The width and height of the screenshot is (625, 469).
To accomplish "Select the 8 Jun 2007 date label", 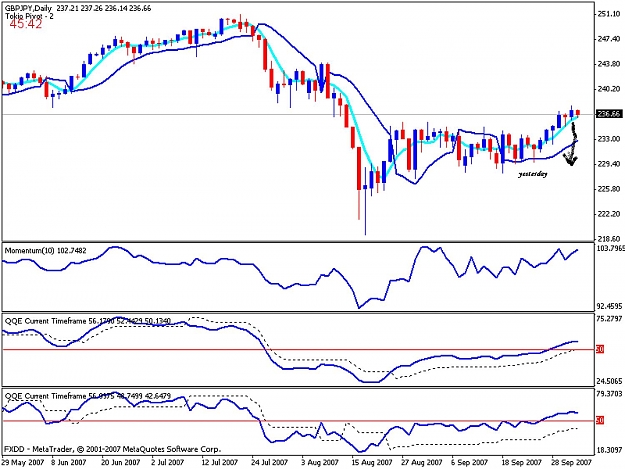I will 69,462.
